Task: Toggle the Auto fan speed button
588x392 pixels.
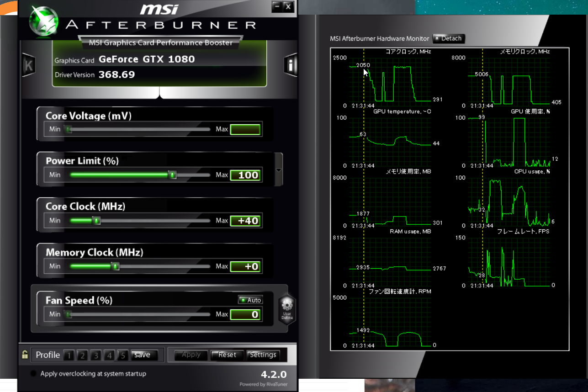Action: click(250, 300)
